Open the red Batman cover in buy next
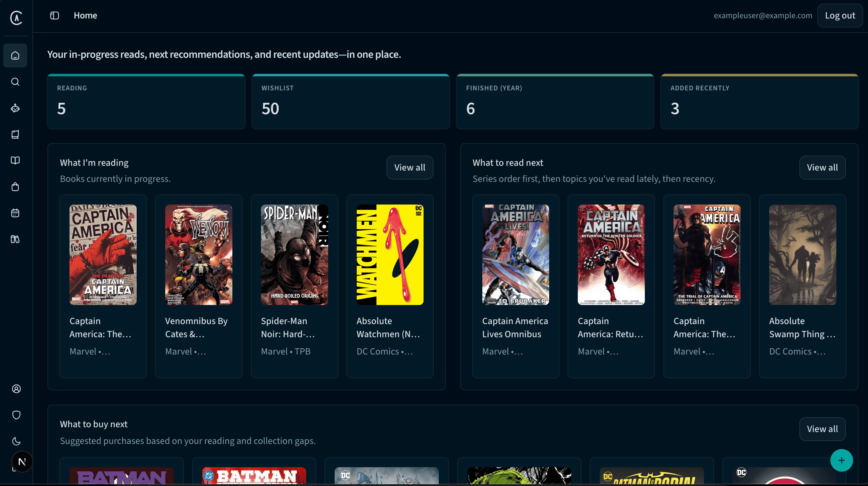The height and width of the screenshot is (486, 868). (254, 476)
